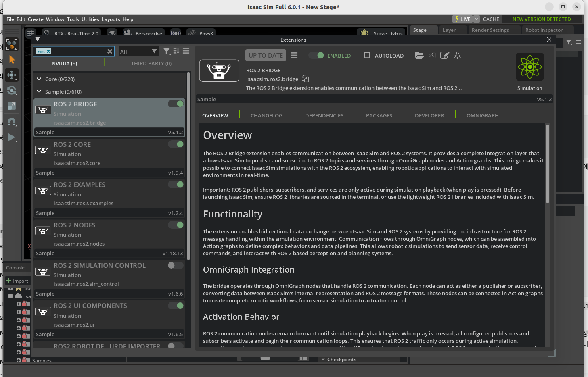Remove the 'ros' search tag
The image size is (588, 377).
tap(48, 51)
